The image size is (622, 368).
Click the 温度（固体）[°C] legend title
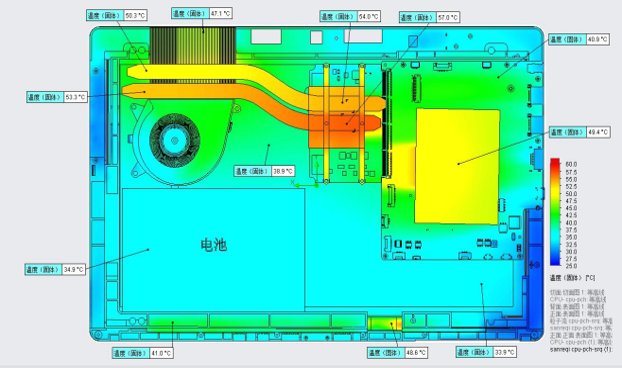[x=572, y=278]
